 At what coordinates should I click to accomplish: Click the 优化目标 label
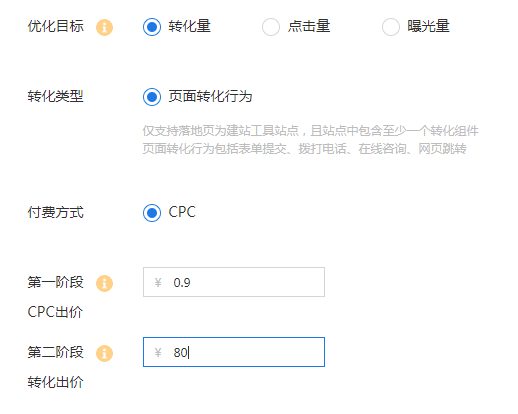click(x=55, y=26)
